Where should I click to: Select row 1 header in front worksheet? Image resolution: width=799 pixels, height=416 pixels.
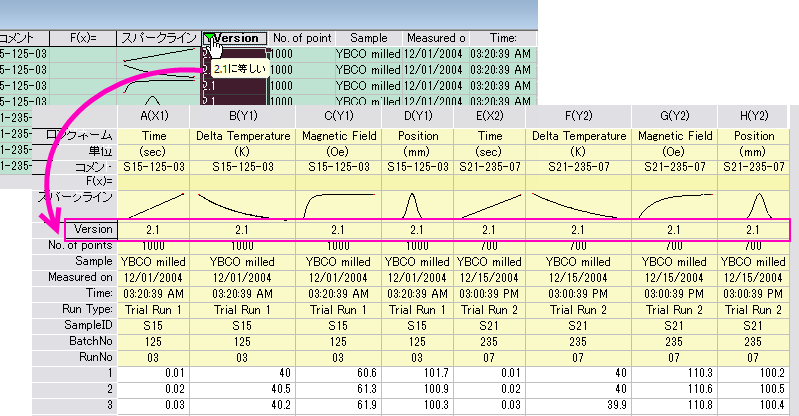click(x=75, y=373)
